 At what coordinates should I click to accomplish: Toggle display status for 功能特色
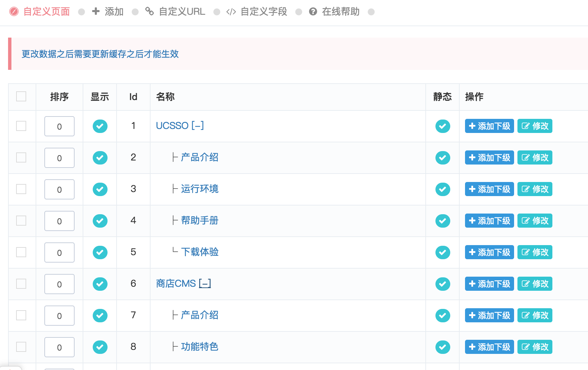(x=100, y=347)
